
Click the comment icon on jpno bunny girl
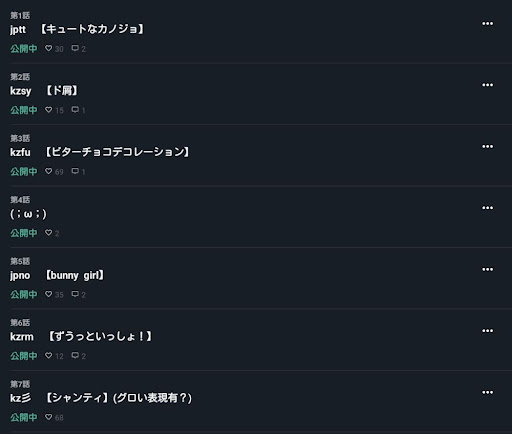pyautogui.click(x=75, y=294)
